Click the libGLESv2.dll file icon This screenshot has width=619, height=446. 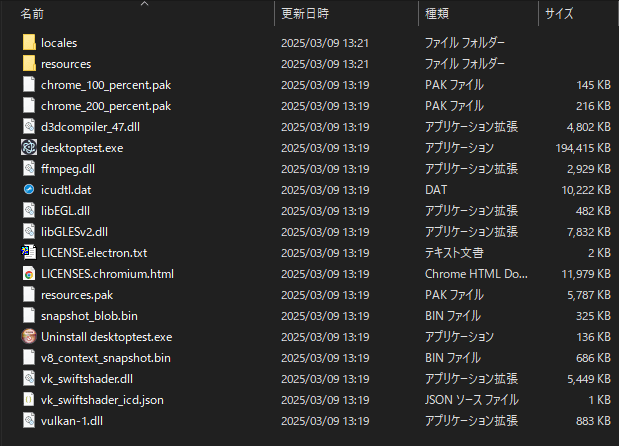29,231
